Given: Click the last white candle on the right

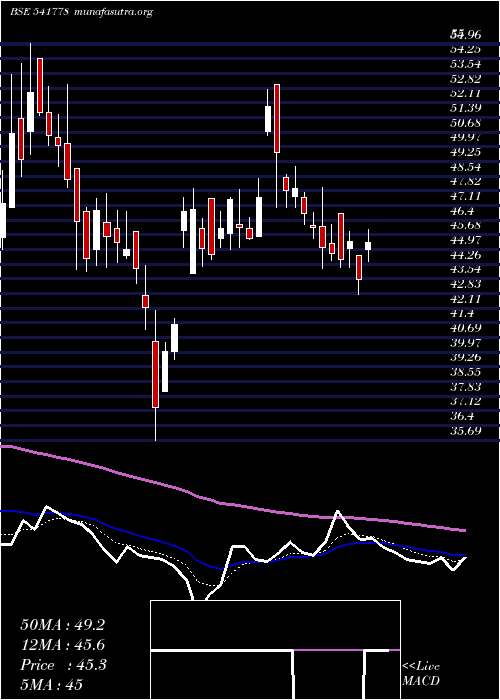Looking at the screenshot, I should click(368, 246).
